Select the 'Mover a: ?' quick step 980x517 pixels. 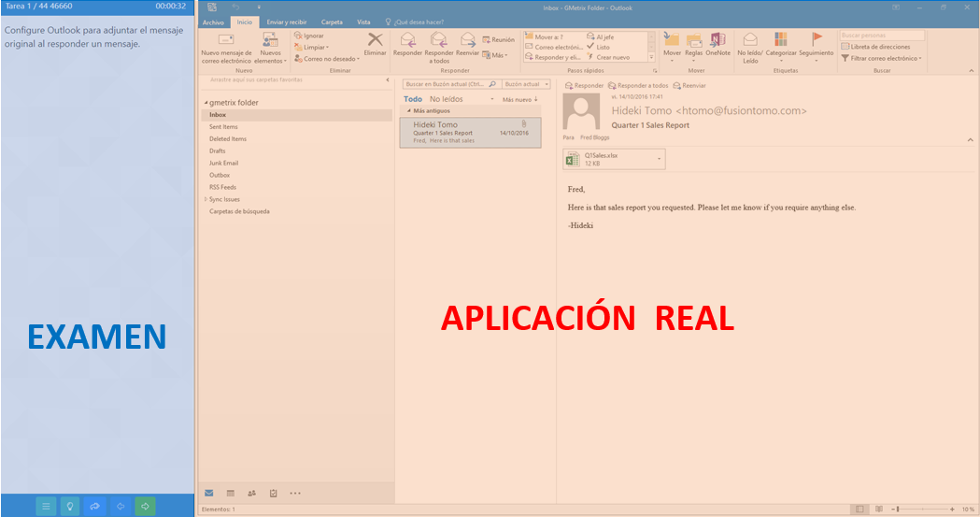(545, 36)
